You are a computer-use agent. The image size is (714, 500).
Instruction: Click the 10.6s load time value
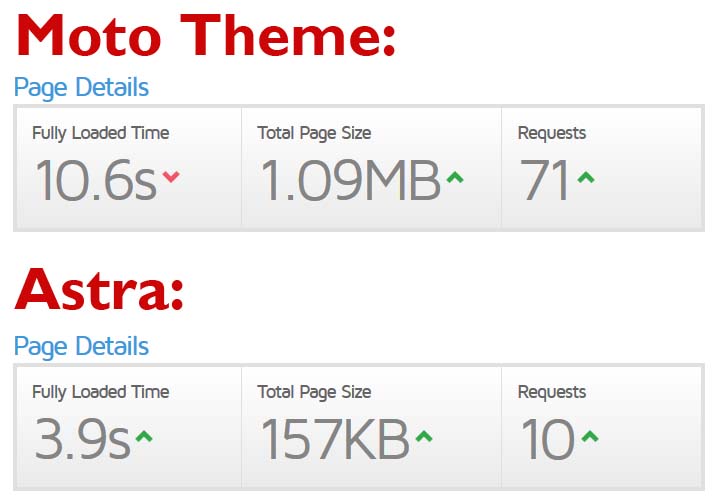97,180
